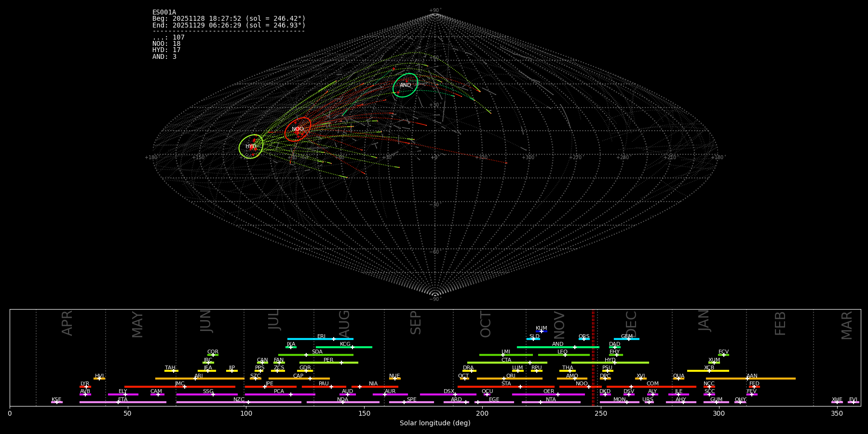868x434 pixels.
Task: Click the "AND: 3" count in the header
Action: pos(164,57)
